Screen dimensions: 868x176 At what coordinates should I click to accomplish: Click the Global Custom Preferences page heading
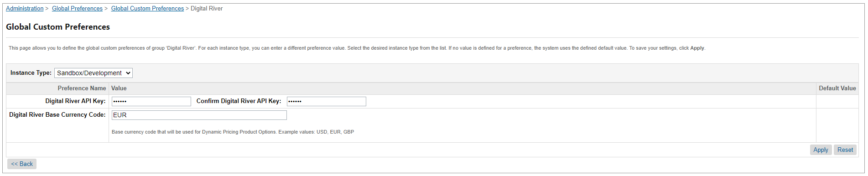pyautogui.click(x=58, y=27)
